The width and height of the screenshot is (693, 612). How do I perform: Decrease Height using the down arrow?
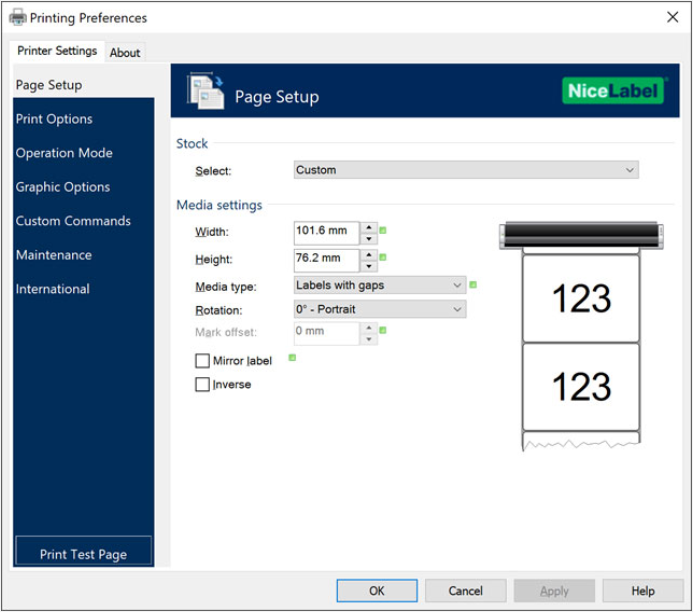(369, 266)
